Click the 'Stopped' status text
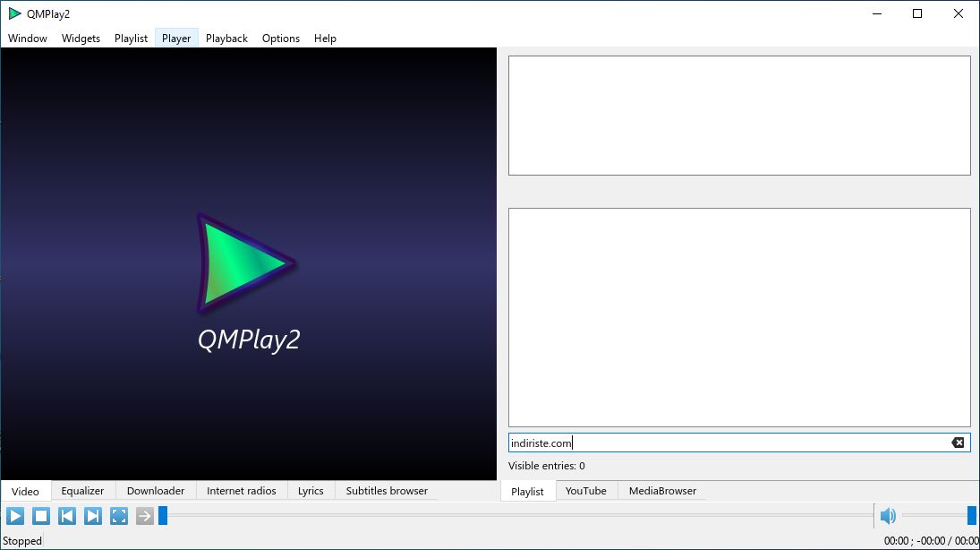Screen dimensions: 980x550 pos(22,541)
